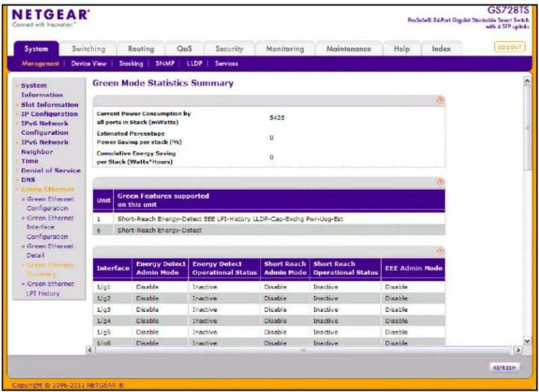Click the REFRESH button
This screenshot has height=392, width=539.
(x=504, y=368)
